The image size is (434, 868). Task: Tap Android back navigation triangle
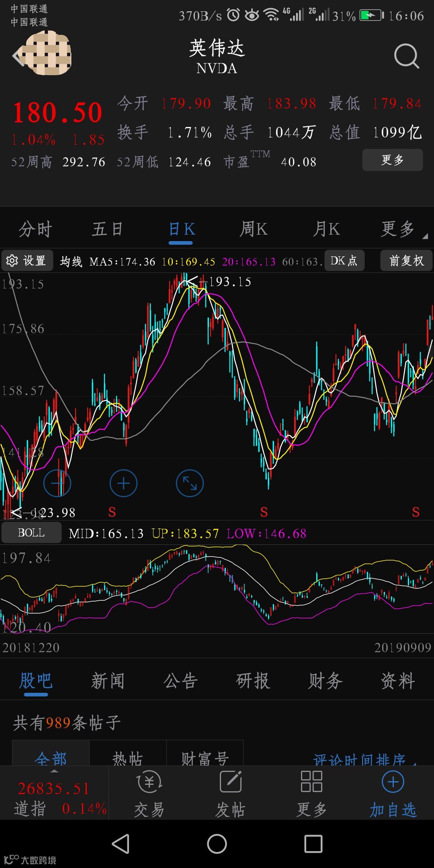[121, 843]
